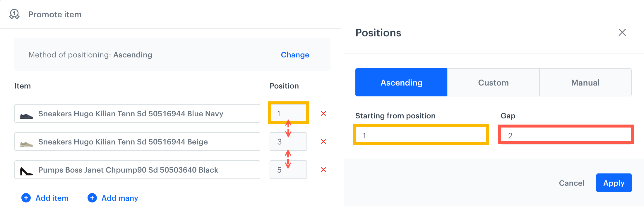Select the Ascending positioning tab

[x=401, y=82]
